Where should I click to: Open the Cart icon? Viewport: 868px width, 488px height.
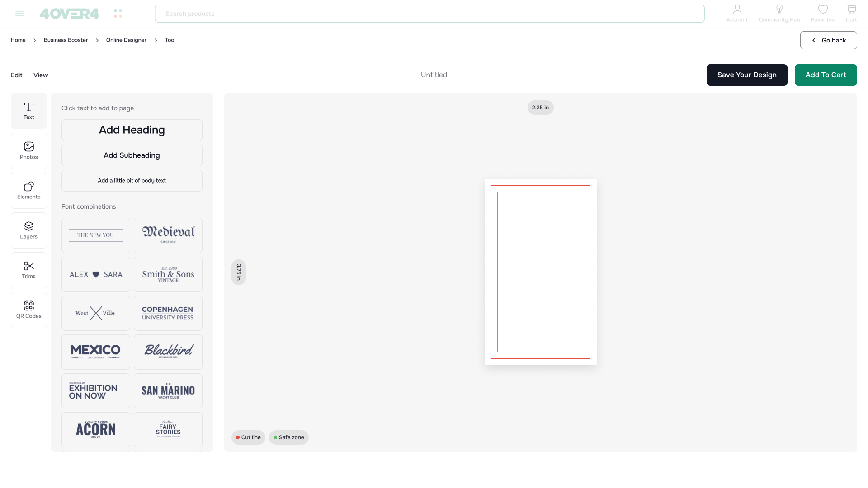[851, 13]
